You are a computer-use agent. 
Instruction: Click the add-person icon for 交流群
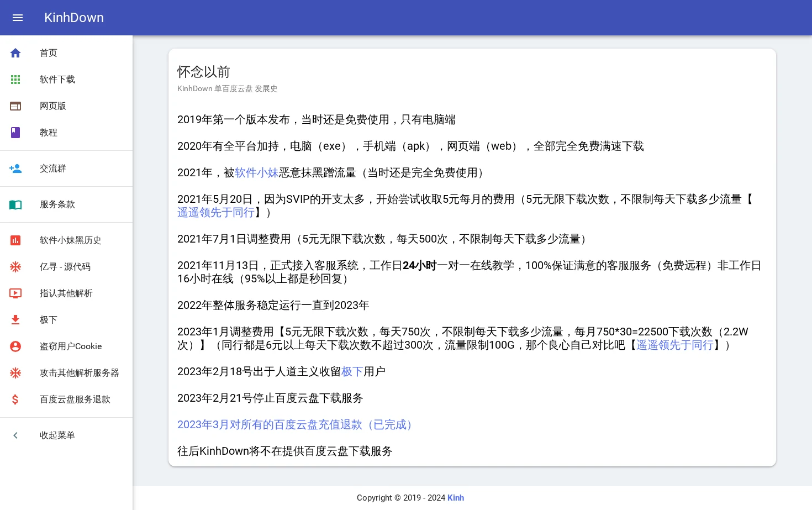point(15,169)
